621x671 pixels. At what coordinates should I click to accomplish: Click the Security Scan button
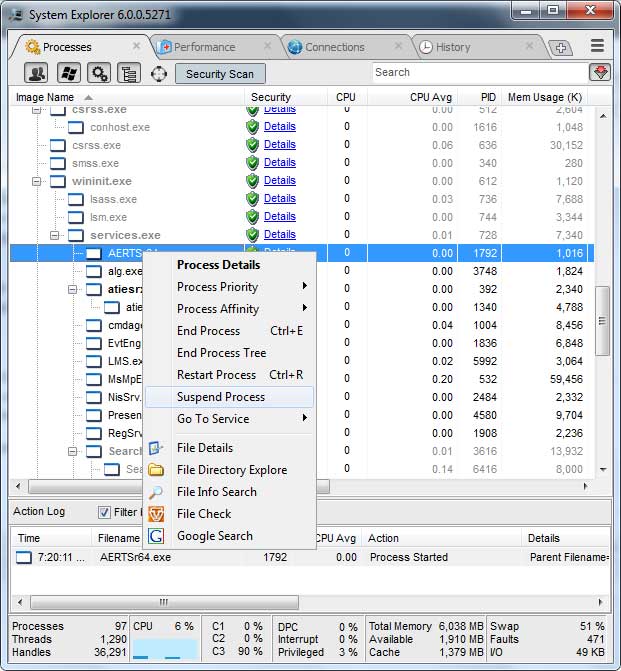tap(220, 74)
